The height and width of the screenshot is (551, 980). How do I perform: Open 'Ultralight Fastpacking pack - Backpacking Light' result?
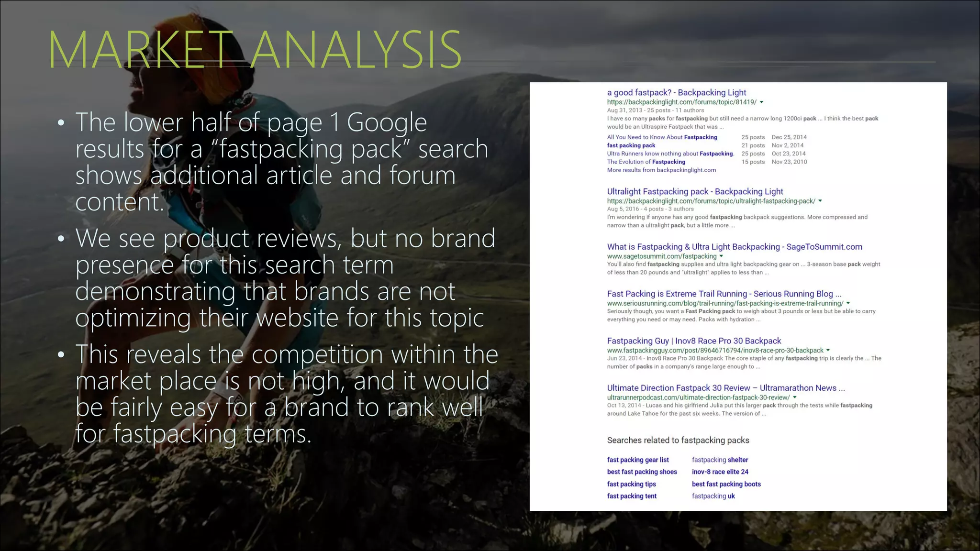pyautogui.click(x=695, y=192)
